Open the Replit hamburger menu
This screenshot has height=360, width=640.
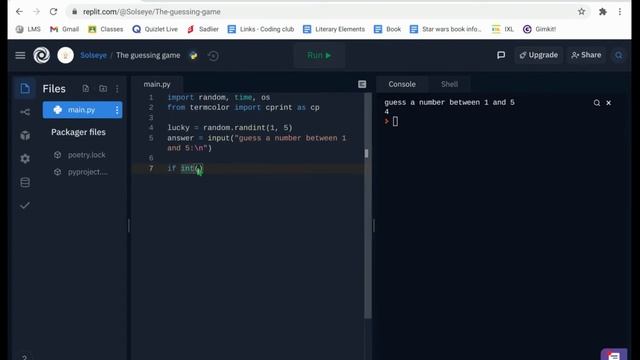(x=20, y=55)
